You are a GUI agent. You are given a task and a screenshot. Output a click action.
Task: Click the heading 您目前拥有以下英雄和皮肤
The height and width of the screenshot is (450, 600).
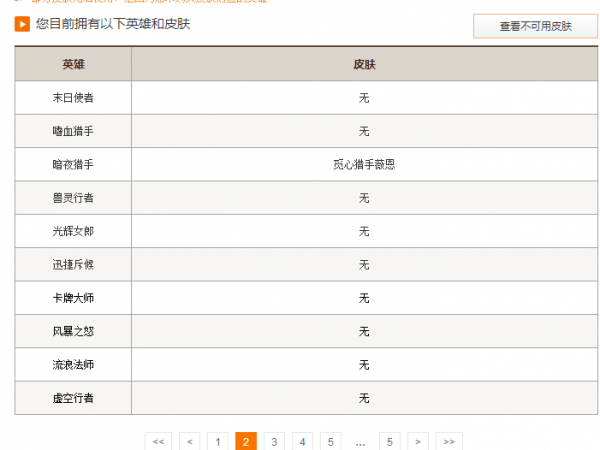[x=113, y=24]
